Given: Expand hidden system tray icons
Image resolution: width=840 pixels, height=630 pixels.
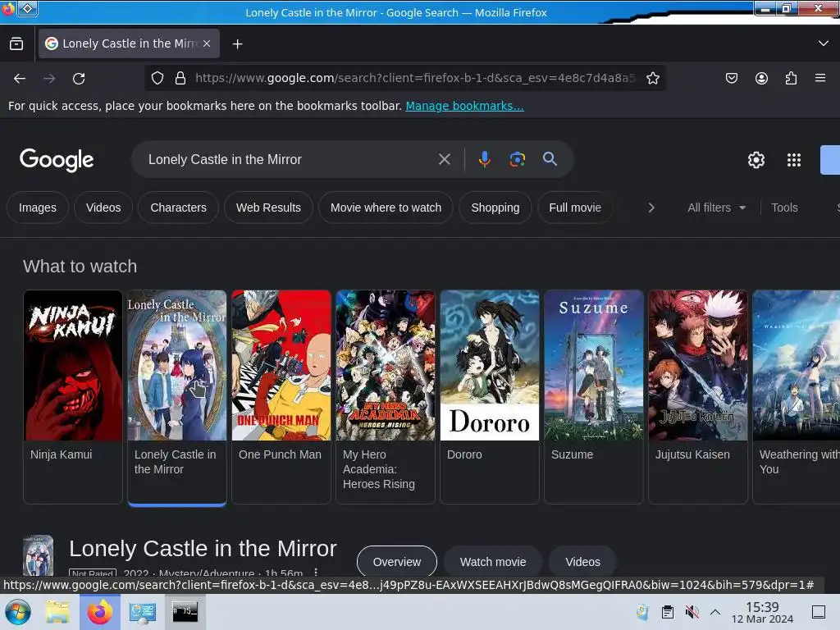Looking at the screenshot, I should pyautogui.click(x=714, y=612).
